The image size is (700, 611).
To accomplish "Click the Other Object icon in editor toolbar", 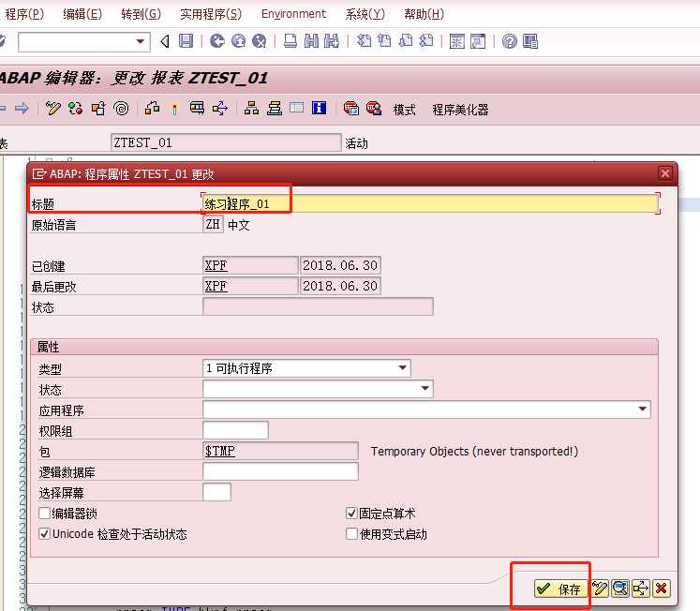I will pos(98,109).
